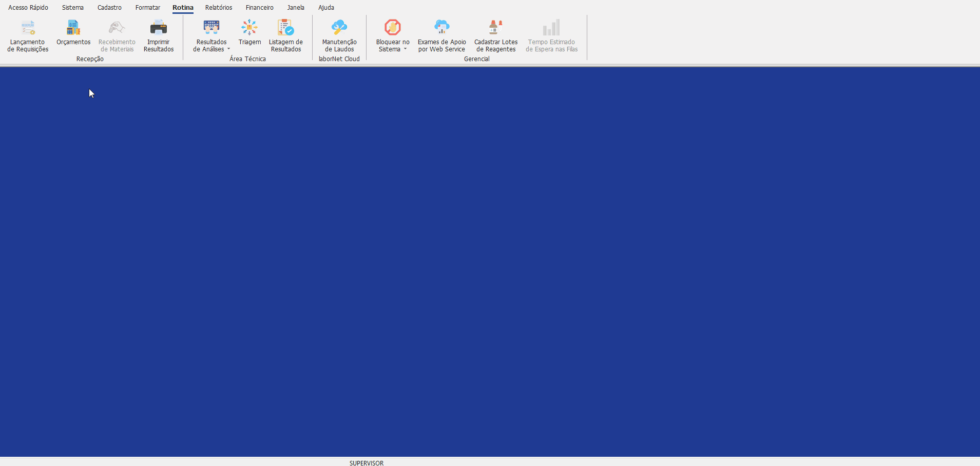The height and width of the screenshot is (466, 980).
Task: Click the Resultados de Análises icon
Action: click(x=212, y=28)
